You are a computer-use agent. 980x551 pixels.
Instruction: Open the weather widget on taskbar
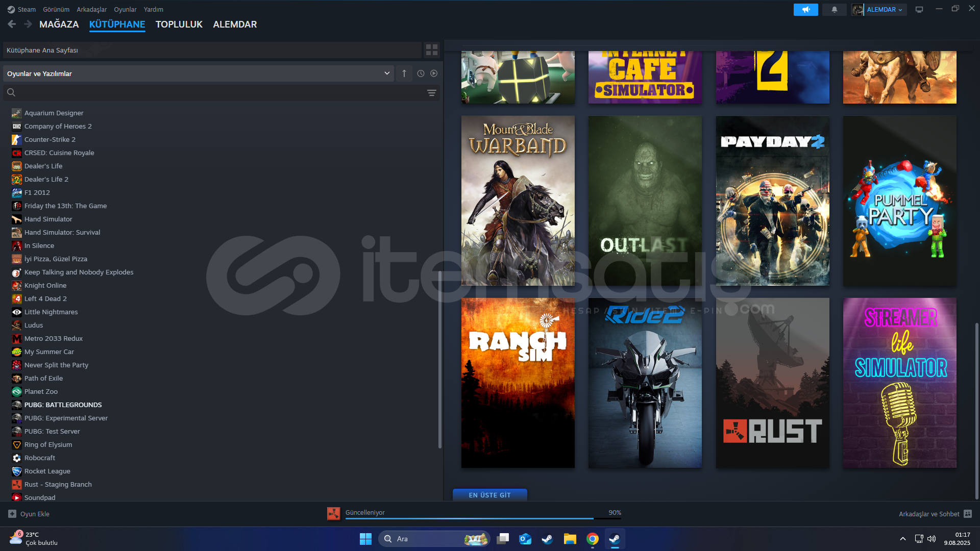coord(34,539)
